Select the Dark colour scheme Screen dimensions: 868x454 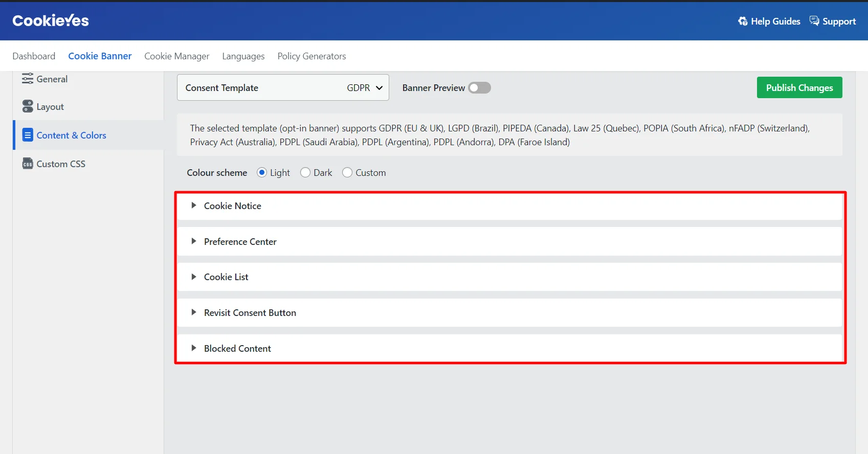305,173
